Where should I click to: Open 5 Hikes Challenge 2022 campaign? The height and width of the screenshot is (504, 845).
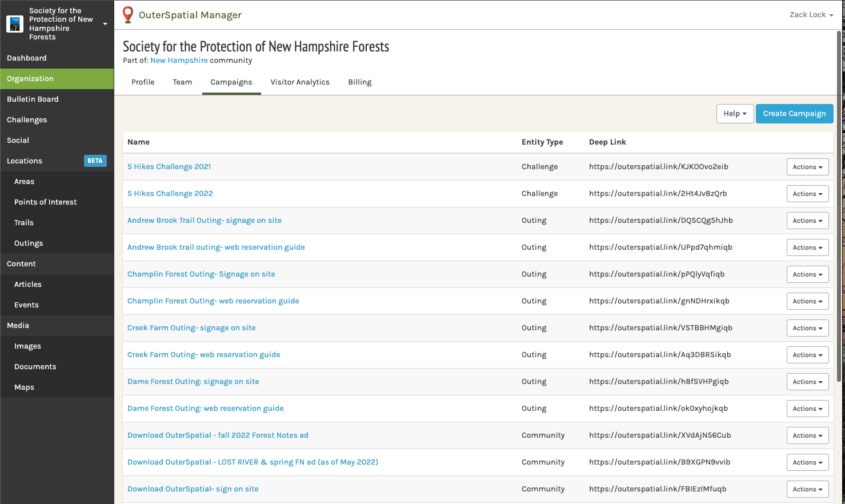(x=170, y=194)
